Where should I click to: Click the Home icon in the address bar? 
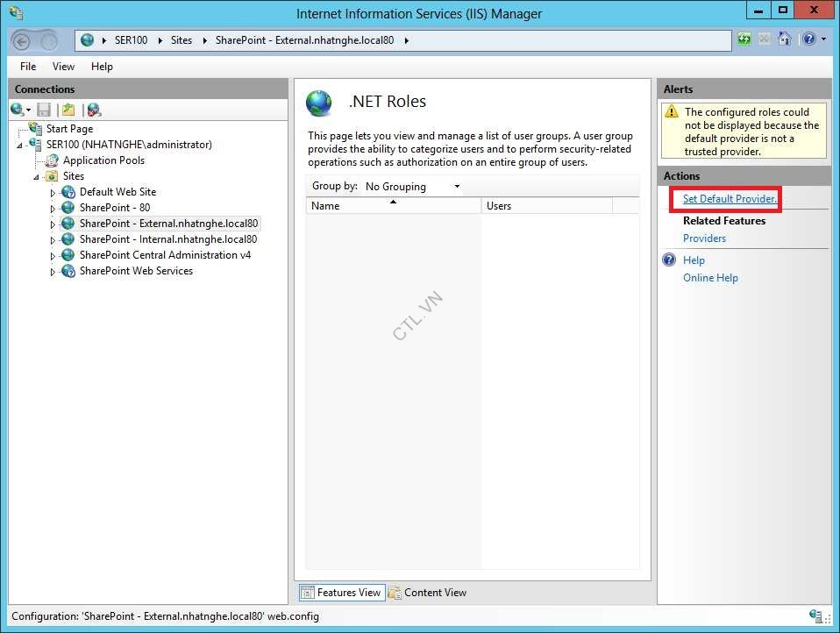click(x=785, y=39)
